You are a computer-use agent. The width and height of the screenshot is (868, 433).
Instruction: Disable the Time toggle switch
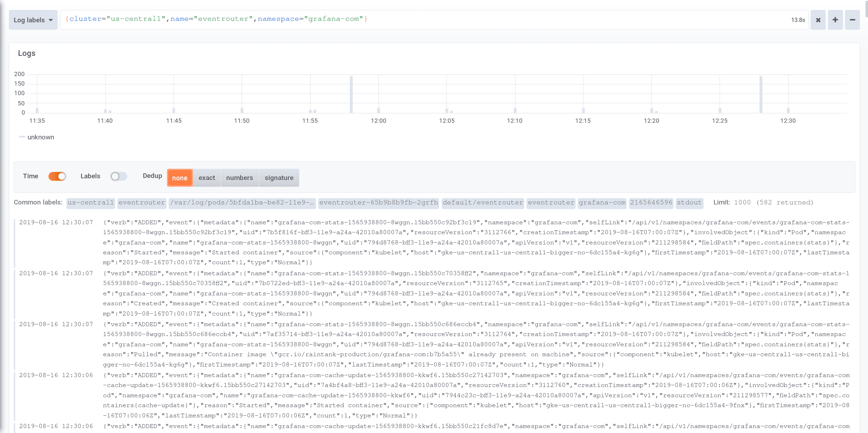[57, 176]
